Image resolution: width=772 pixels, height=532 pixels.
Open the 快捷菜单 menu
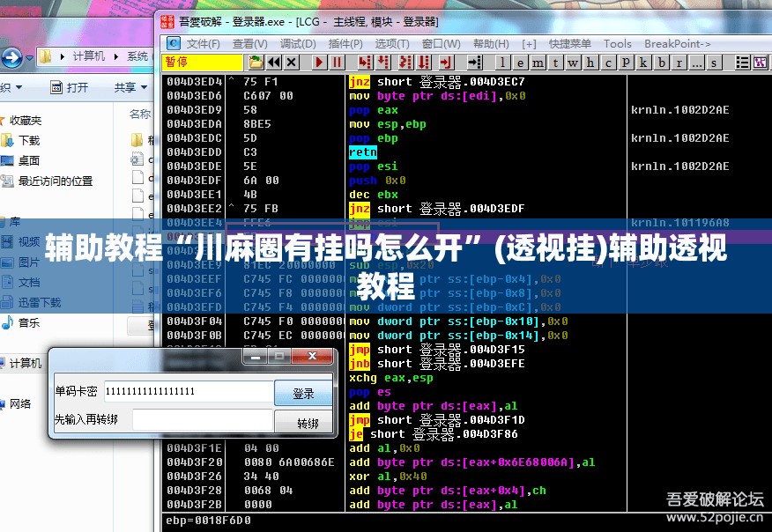[x=570, y=44]
